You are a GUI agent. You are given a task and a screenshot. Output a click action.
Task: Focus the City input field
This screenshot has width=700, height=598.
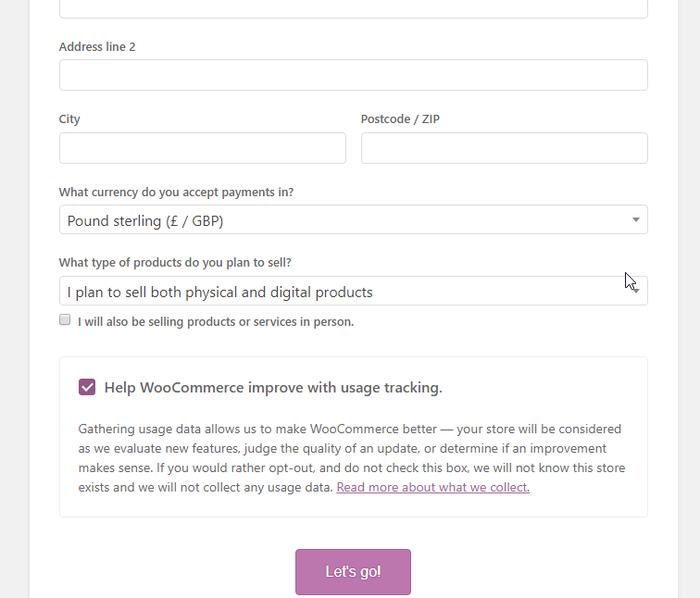202,148
